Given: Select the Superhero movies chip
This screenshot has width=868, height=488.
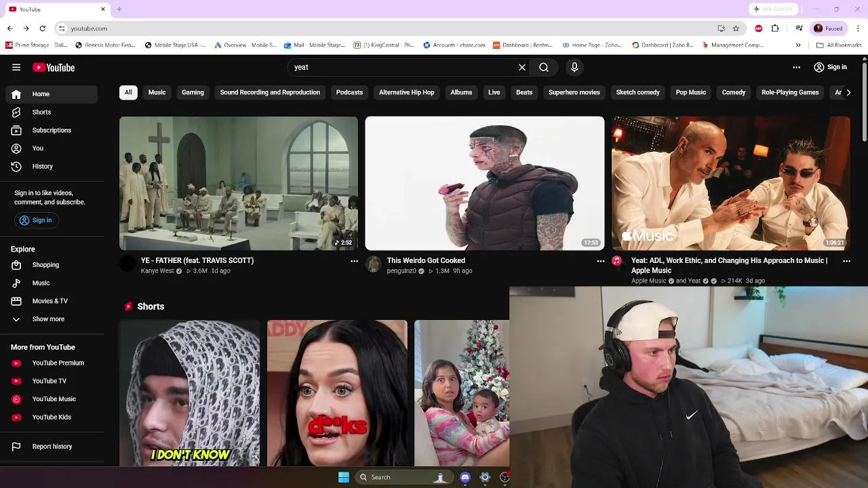Looking at the screenshot, I should pyautogui.click(x=574, y=92).
